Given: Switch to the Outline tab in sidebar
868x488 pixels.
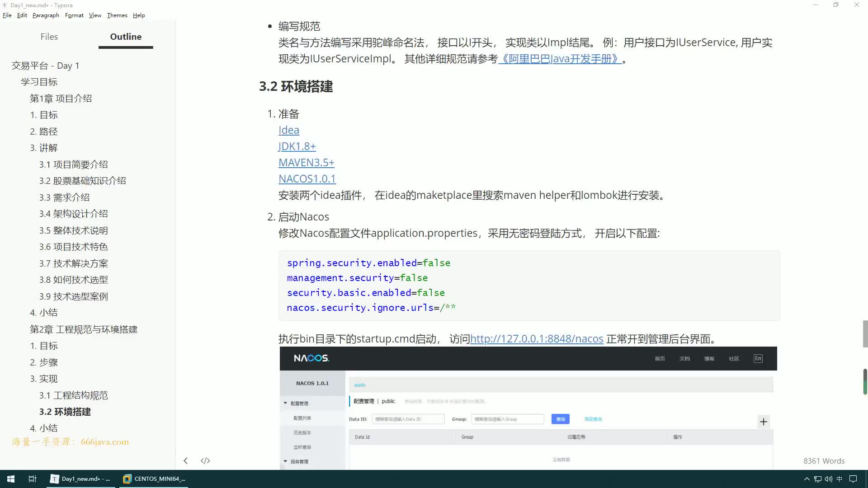Looking at the screenshot, I should (126, 37).
